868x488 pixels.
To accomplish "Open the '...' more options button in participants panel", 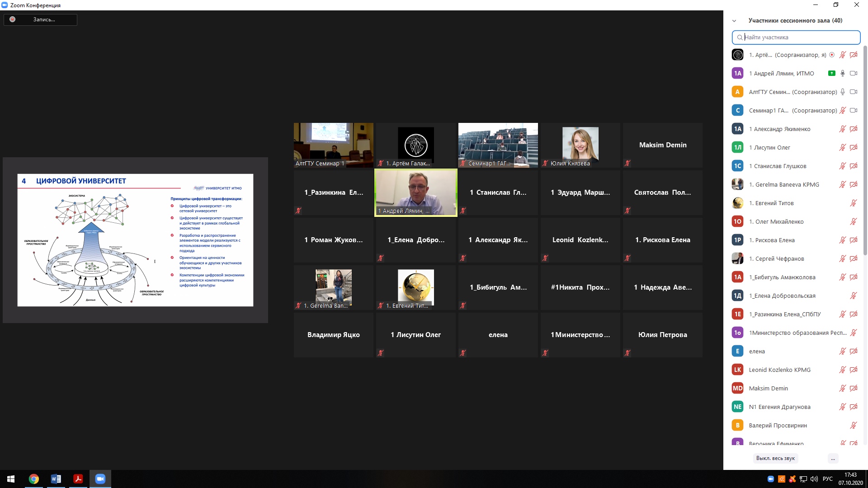I will coord(833,458).
